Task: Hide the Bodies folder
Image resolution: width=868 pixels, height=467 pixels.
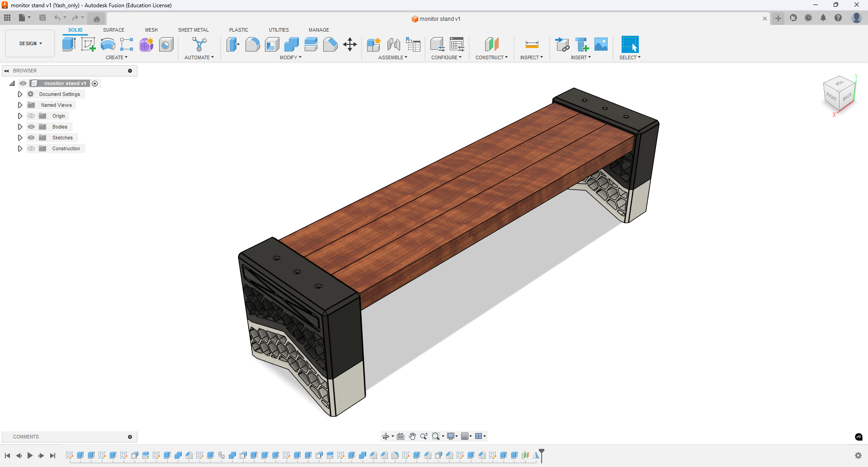Action: 31,127
